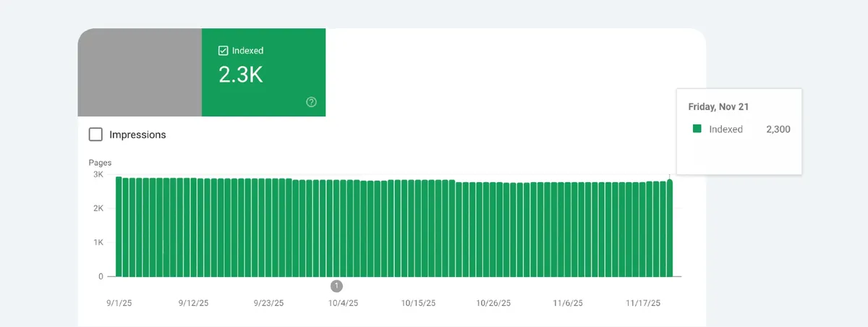Viewport: 868px width, 327px height.
Task: Toggle the Indexed checkbox icon
Action: pyautogui.click(x=224, y=51)
